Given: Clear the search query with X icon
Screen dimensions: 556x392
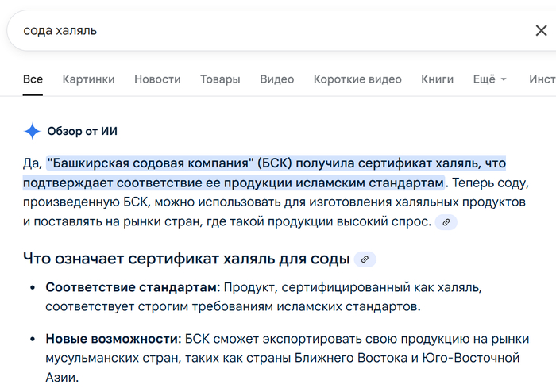Looking at the screenshot, I should pyautogui.click(x=541, y=30).
